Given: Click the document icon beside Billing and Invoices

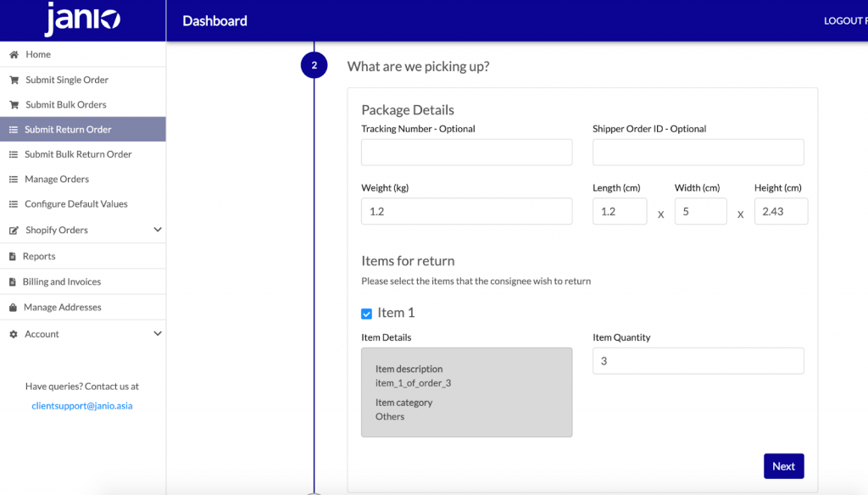Looking at the screenshot, I should pyautogui.click(x=12, y=282).
